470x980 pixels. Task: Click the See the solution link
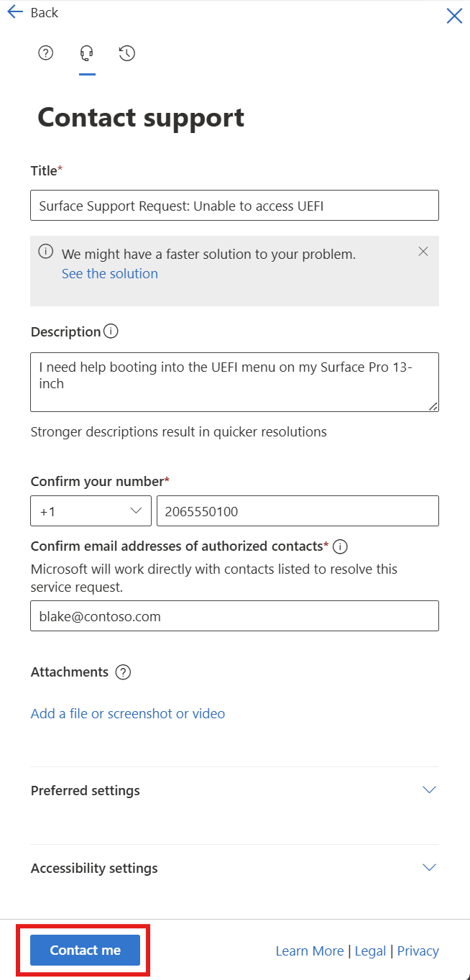click(109, 273)
